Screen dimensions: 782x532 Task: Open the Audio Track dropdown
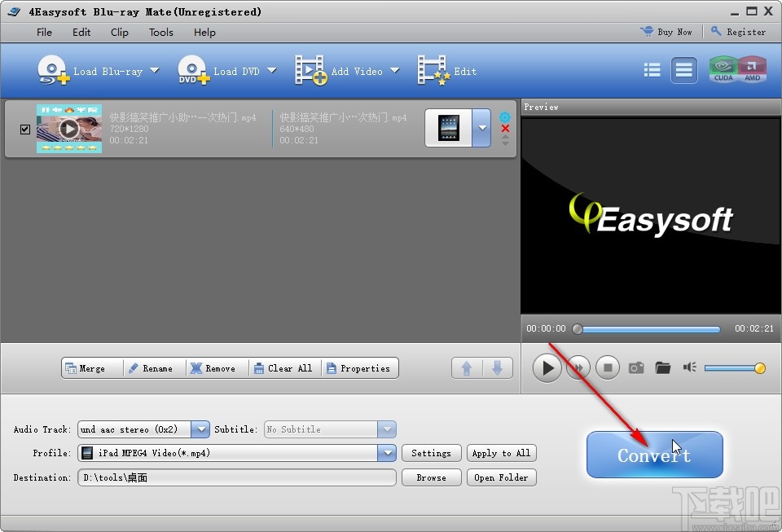(x=200, y=429)
